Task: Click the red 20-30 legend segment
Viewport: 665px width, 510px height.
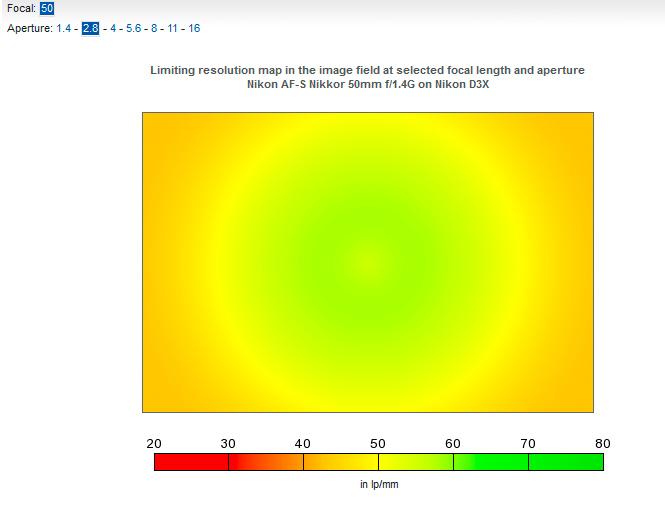Action: (191, 462)
